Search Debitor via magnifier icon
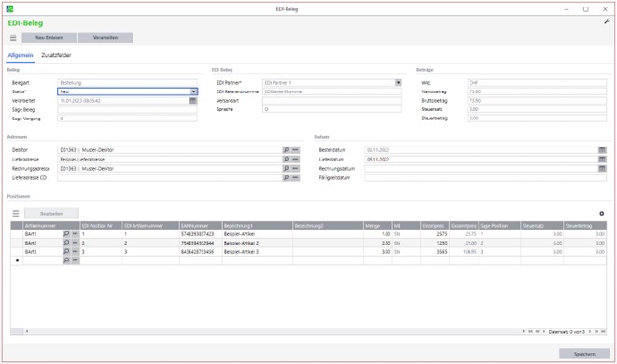617x364 pixels. 287,150
